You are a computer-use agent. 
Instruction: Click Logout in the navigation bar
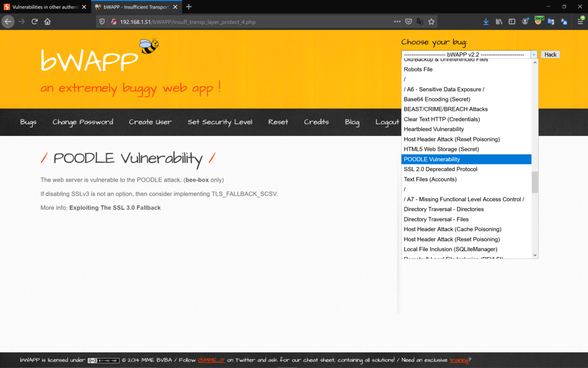pyautogui.click(x=387, y=122)
